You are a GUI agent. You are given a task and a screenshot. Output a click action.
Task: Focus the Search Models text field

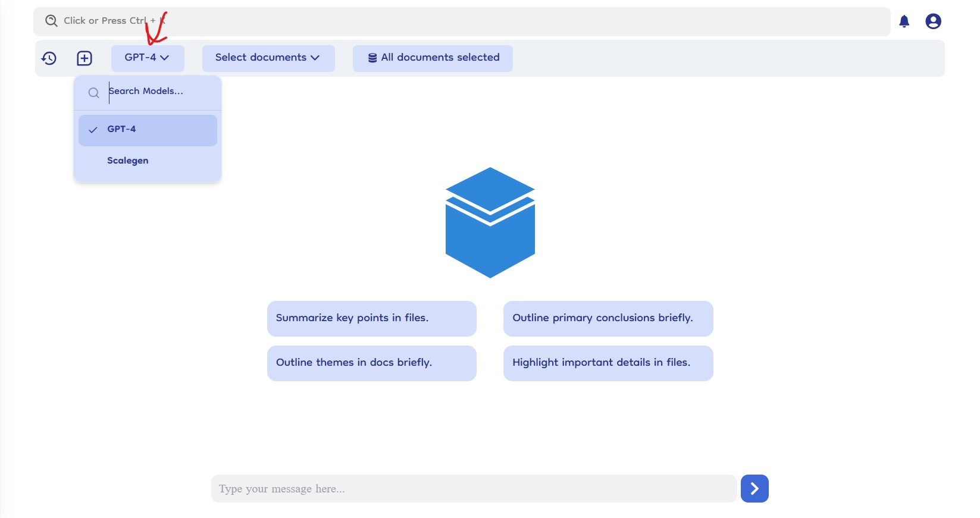(x=158, y=92)
